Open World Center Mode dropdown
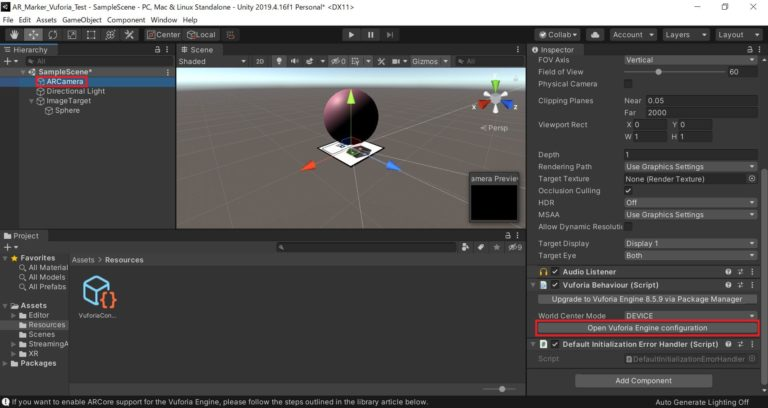 [691, 316]
